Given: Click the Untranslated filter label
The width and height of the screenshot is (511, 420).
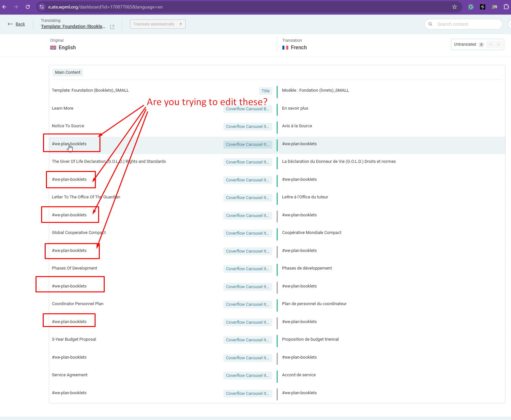Looking at the screenshot, I should pos(465,44).
